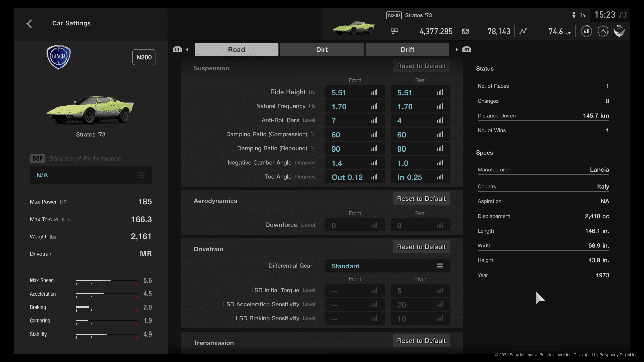Screen dimensions: 644x362
Task: Reset Suspension settings to default
Action: coord(422,66)
